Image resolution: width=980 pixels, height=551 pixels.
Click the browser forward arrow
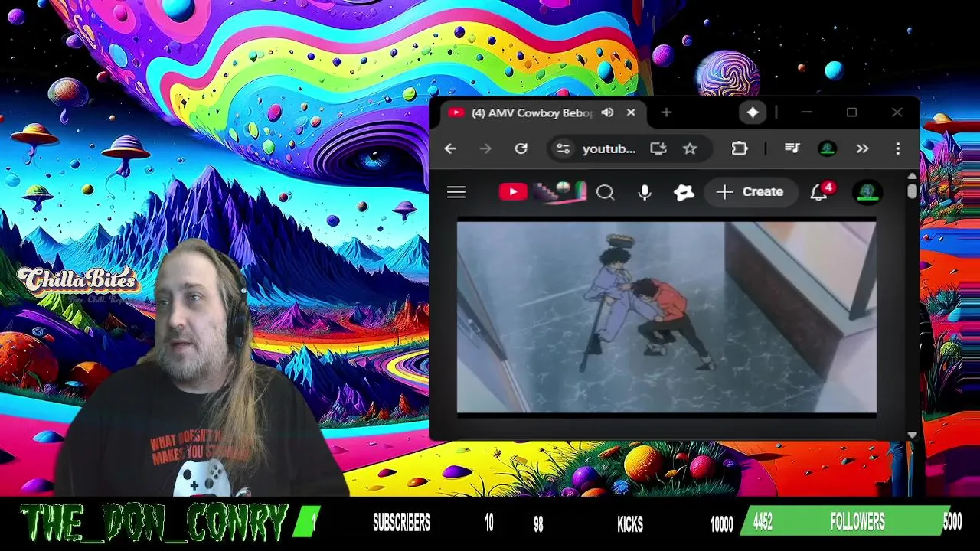[x=485, y=148]
